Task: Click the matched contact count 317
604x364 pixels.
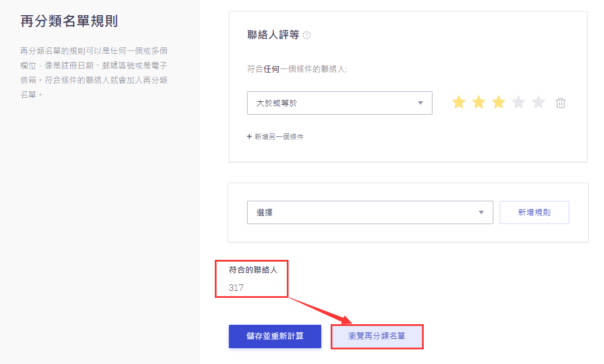Action: [236, 288]
